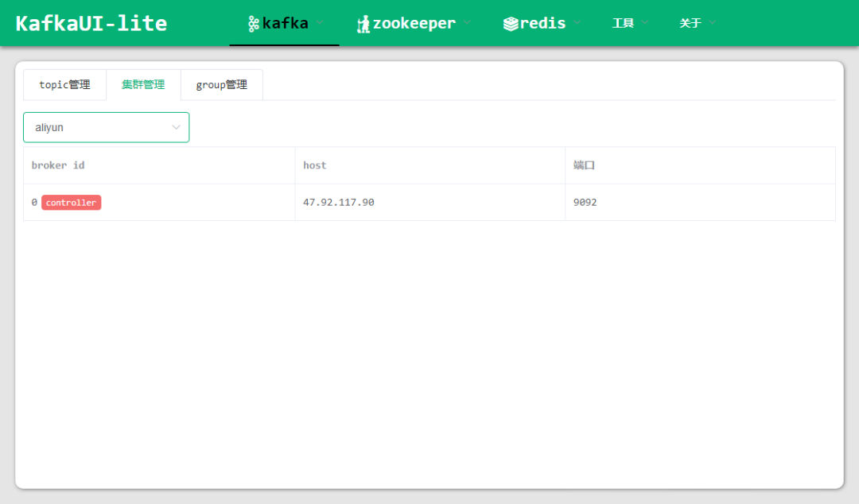The image size is (859, 504).
Task: Switch to the group管理 tab
Action: 222,85
